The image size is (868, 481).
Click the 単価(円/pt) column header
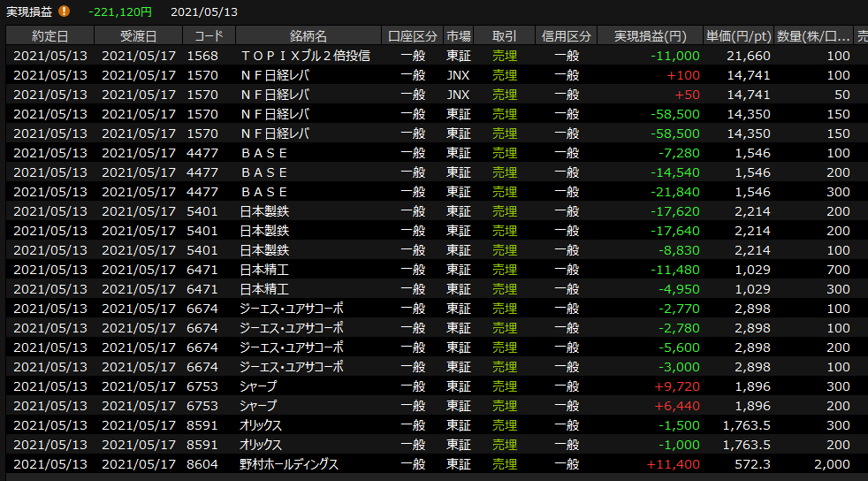pyautogui.click(x=738, y=36)
